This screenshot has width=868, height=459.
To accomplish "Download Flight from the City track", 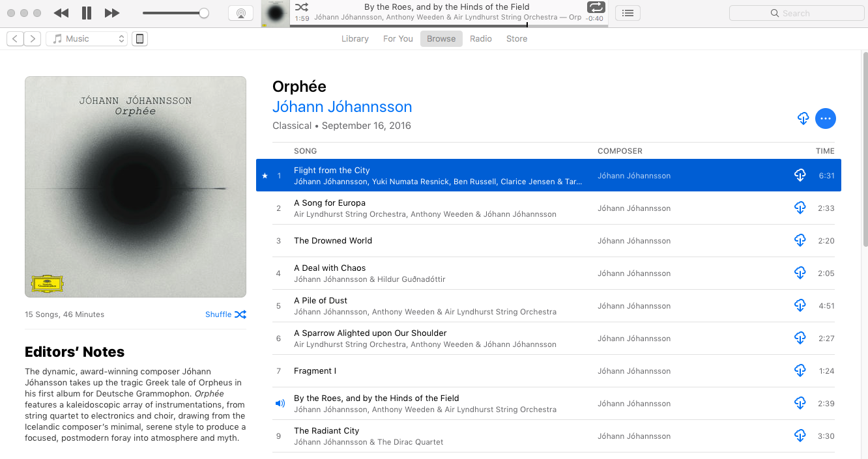I will point(800,175).
